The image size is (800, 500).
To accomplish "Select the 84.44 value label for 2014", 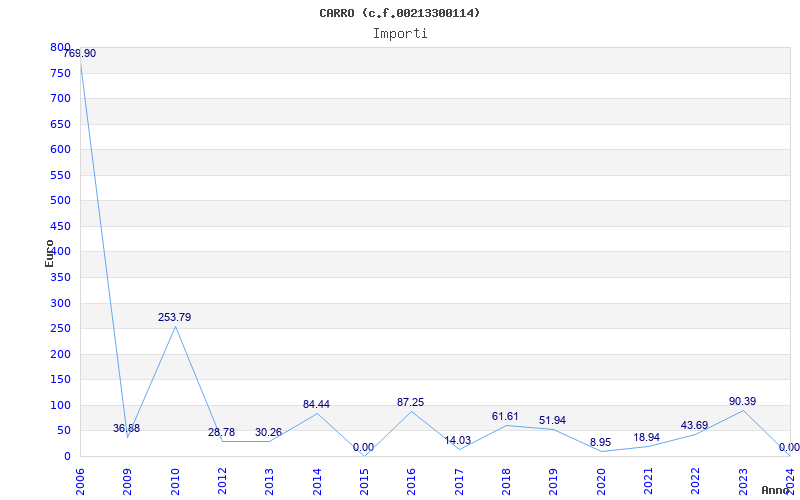I will [x=316, y=405].
